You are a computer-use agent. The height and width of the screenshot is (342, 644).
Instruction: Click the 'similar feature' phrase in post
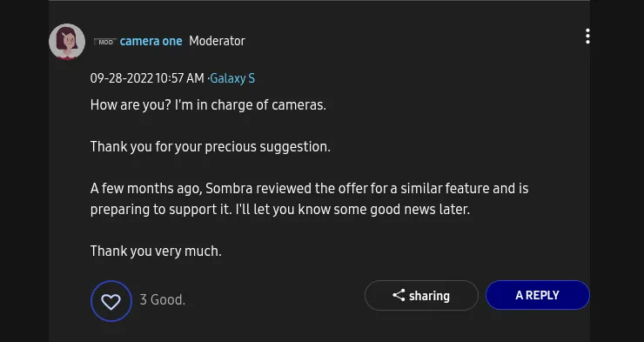point(445,189)
